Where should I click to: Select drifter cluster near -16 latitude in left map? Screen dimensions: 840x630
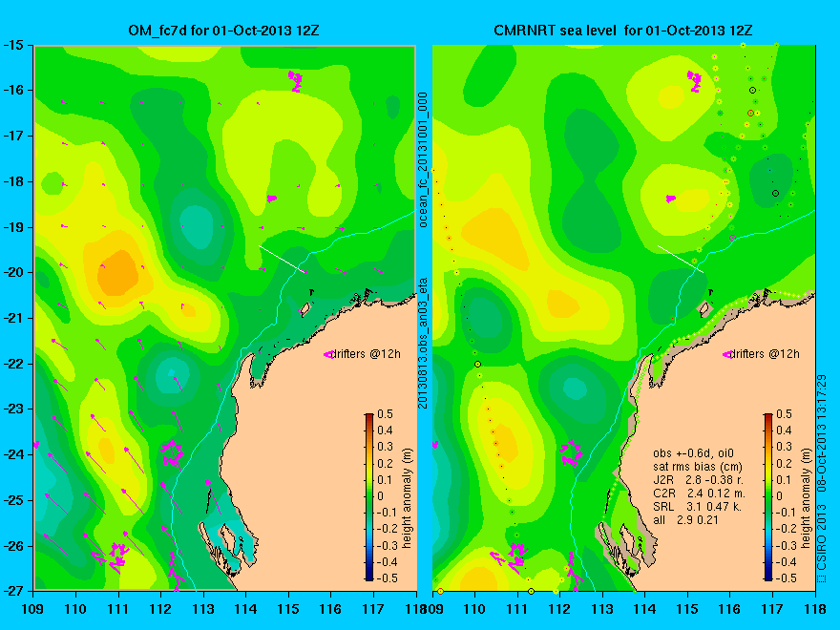tap(295, 81)
